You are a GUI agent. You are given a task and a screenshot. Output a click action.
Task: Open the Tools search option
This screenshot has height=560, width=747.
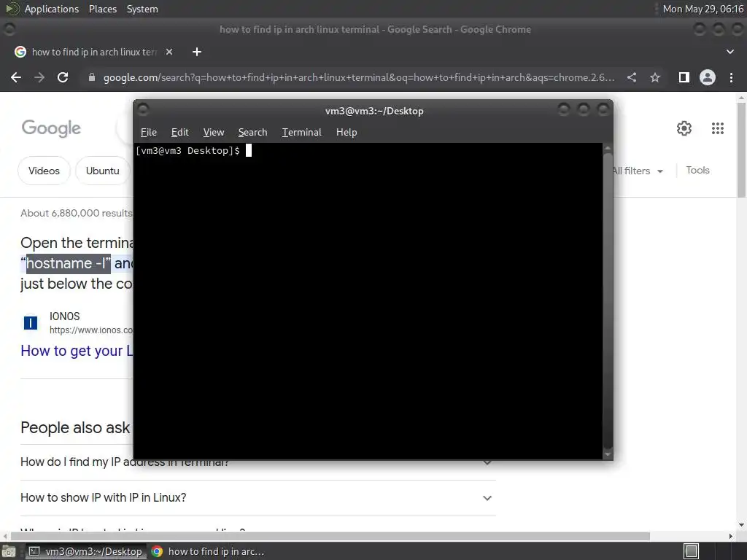pyautogui.click(x=697, y=170)
